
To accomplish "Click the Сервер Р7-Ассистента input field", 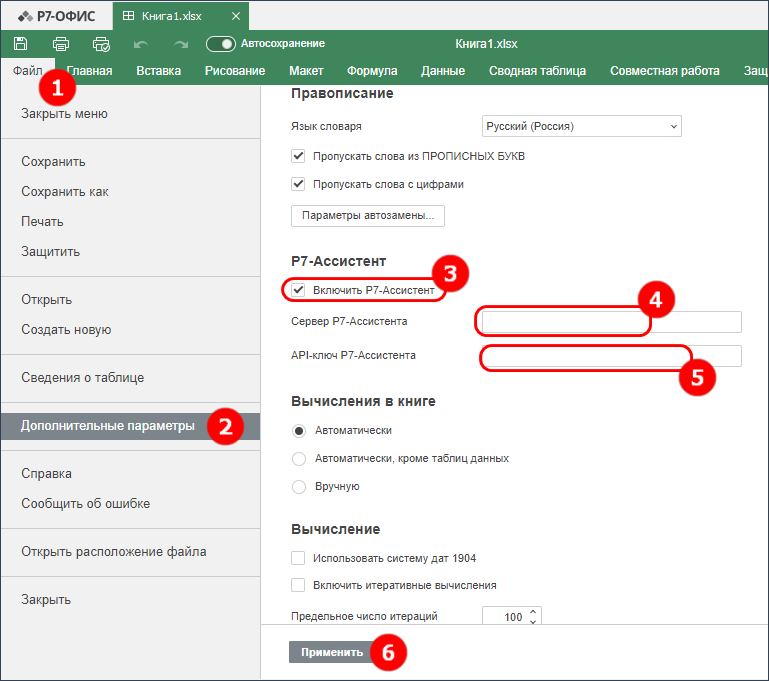I will 612,322.
